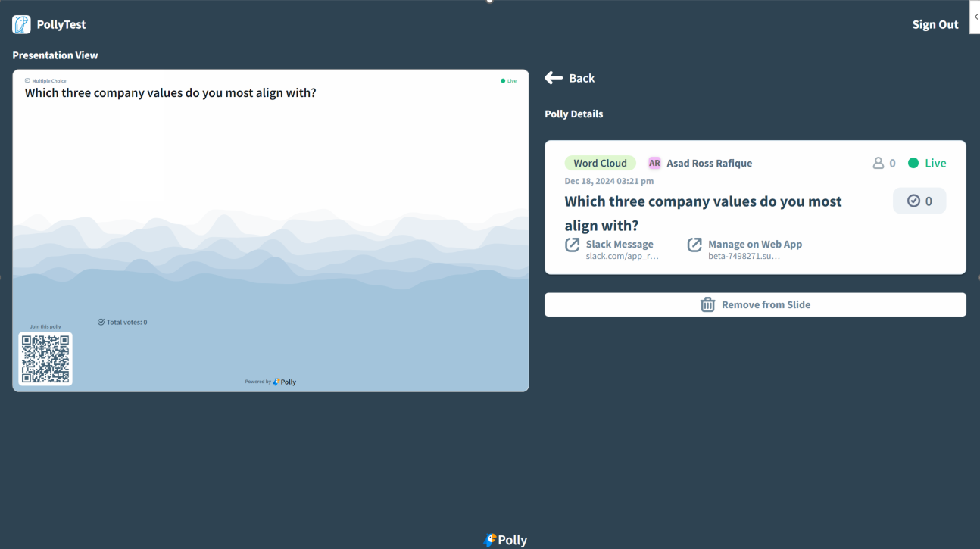The image size is (980, 549).
Task: Click the PollyTest logo icon
Action: [20, 23]
